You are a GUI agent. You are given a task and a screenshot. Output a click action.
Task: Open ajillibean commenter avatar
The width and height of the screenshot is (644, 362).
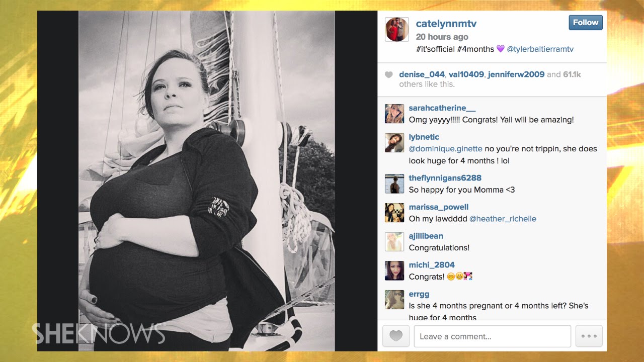394,241
